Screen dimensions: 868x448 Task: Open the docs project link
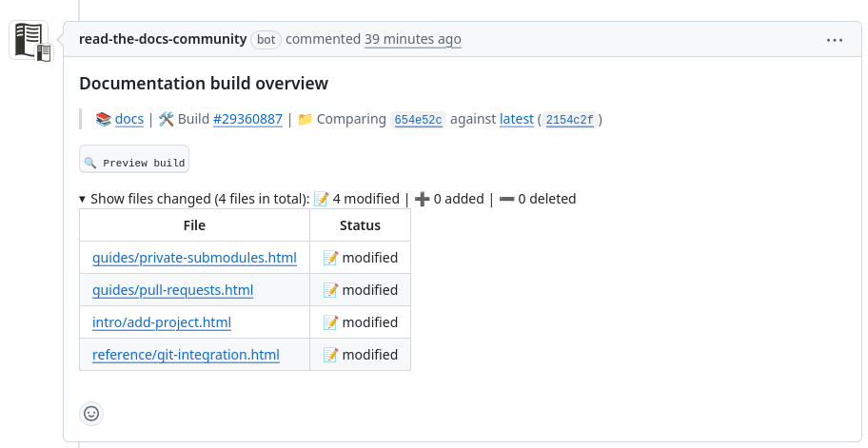point(129,119)
